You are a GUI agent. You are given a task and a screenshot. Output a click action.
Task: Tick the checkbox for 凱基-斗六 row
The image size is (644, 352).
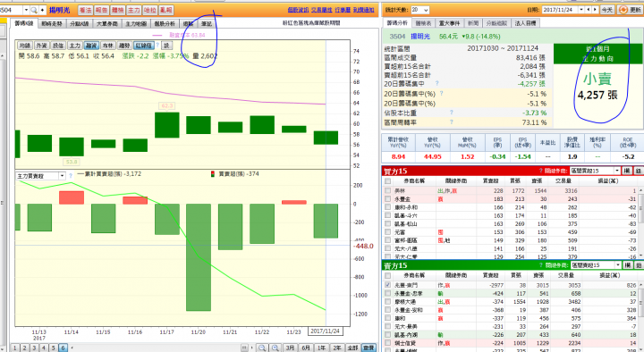pyautogui.click(x=387, y=215)
